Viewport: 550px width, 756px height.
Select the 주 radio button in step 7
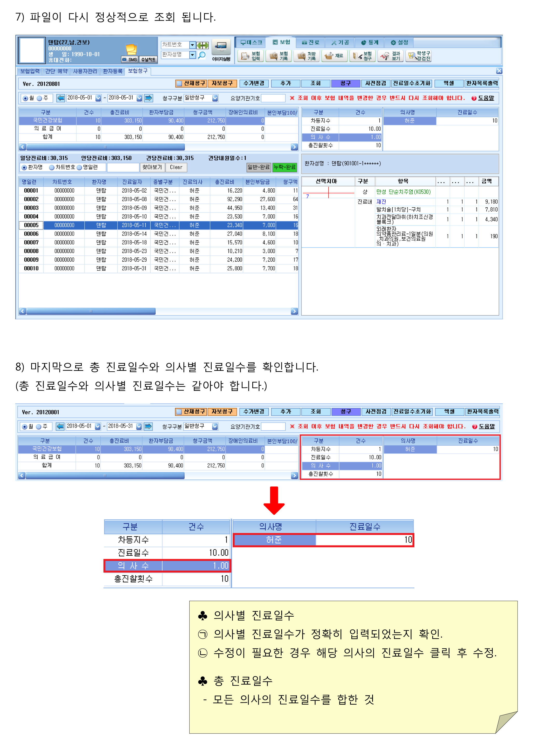coord(40,98)
